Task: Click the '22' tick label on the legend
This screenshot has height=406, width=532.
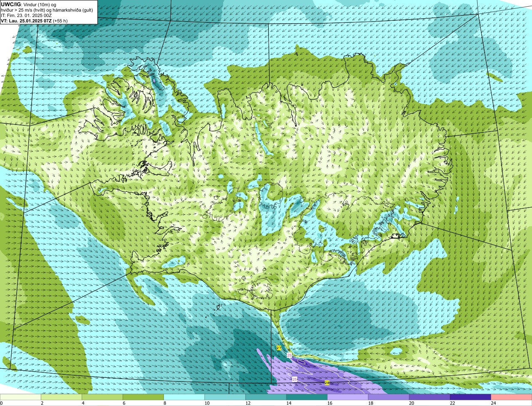Action: pos(452,403)
